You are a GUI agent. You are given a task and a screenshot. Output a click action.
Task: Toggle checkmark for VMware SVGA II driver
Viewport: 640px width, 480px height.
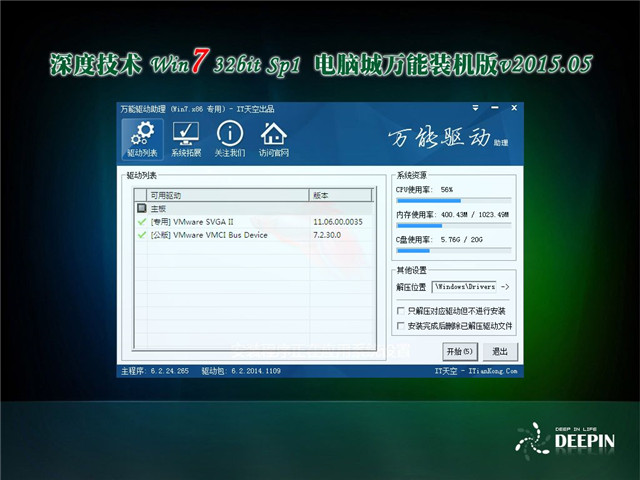click(142, 222)
